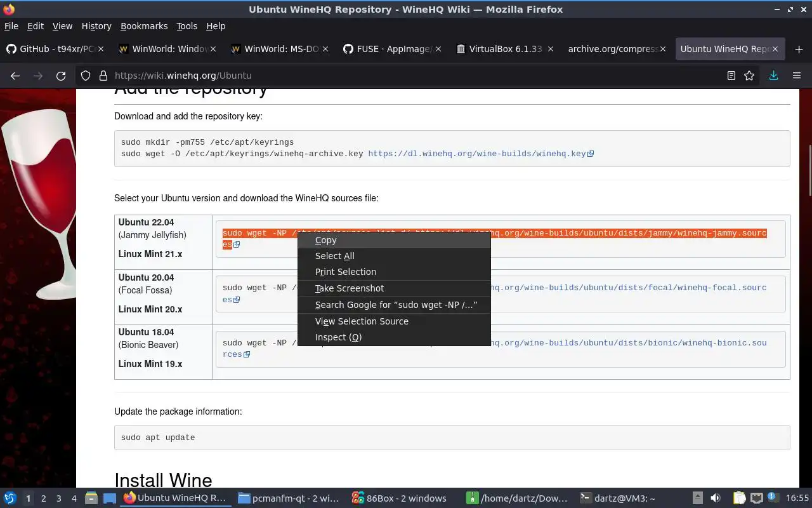
Task: Switch to virtual desktop 2
Action: [x=44, y=498]
